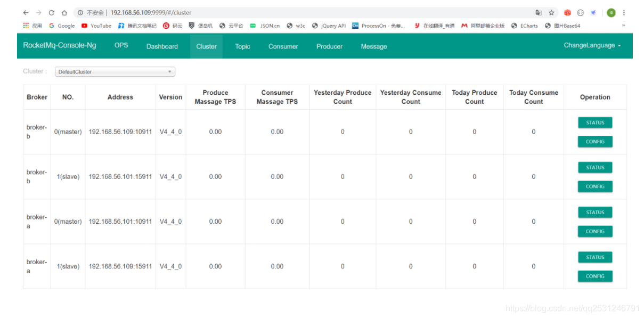Click STATUS for broker-b master
The width and height of the screenshot is (644, 318).
coord(595,123)
